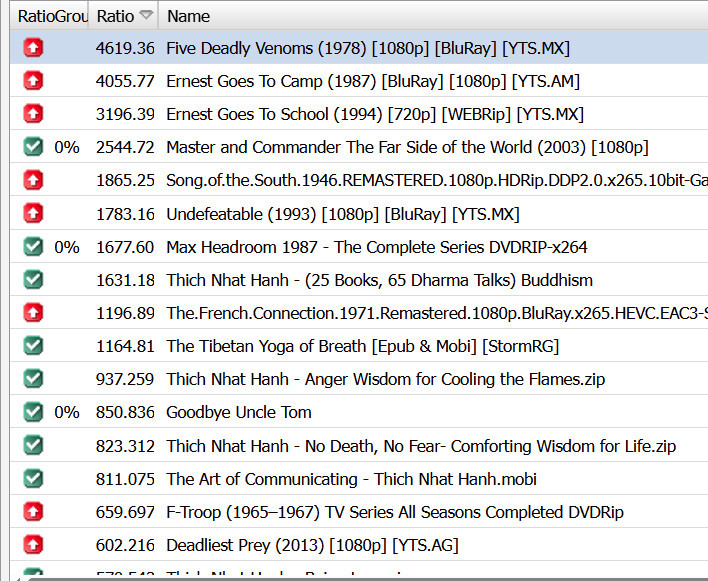Click ratio value 1783.16

(x=125, y=214)
